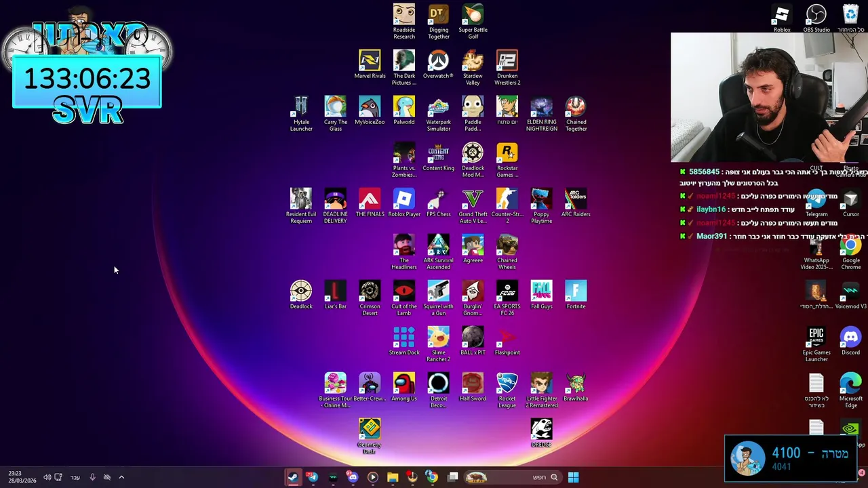The image size is (868, 488).
Task: Open the FPS Chess shortcut
Action: (439, 203)
